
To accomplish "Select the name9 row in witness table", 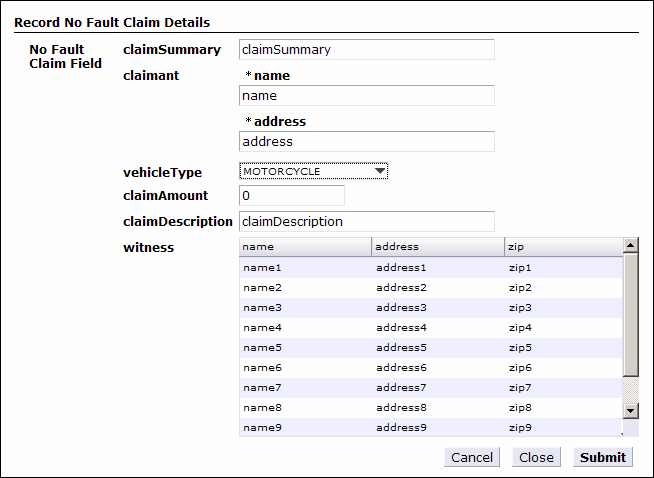I will 431,428.
